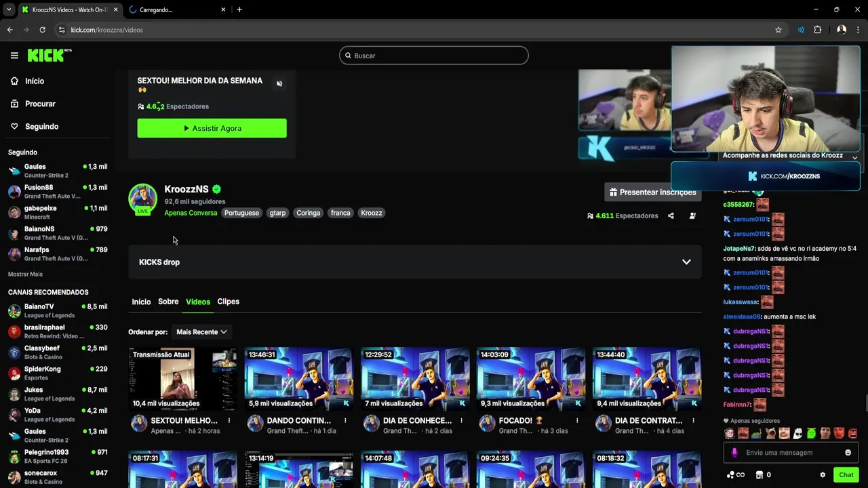Reload the page in the browser toolbar
Viewport: 868px width, 488px height.
pyautogui.click(x=42, y=30)
